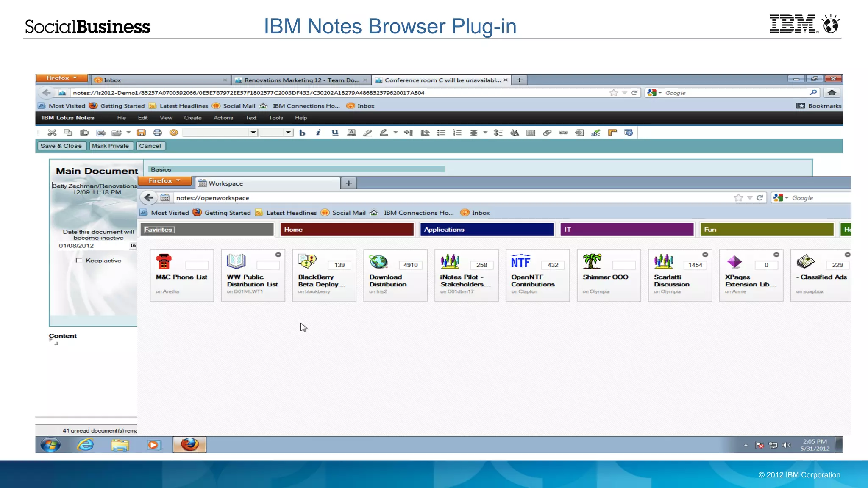This screenshot has width=868, height=488.
Task: Click the volume icon in system tray
Action: pyautogui.click(x=787, y=445)
